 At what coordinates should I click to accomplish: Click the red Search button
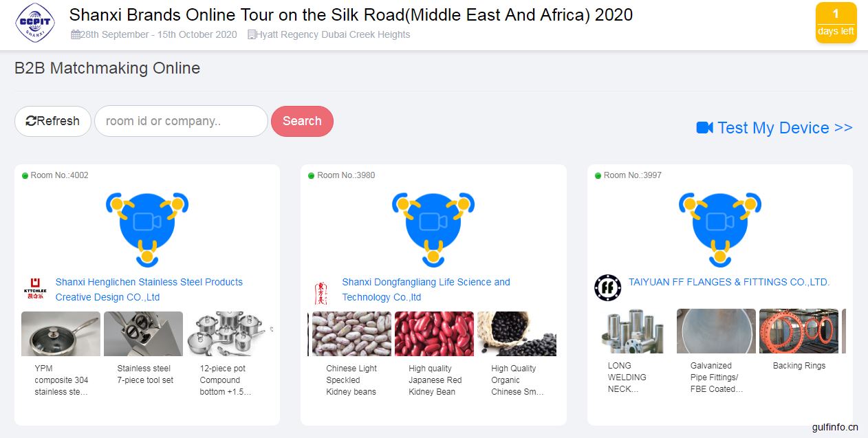[302, 121]
